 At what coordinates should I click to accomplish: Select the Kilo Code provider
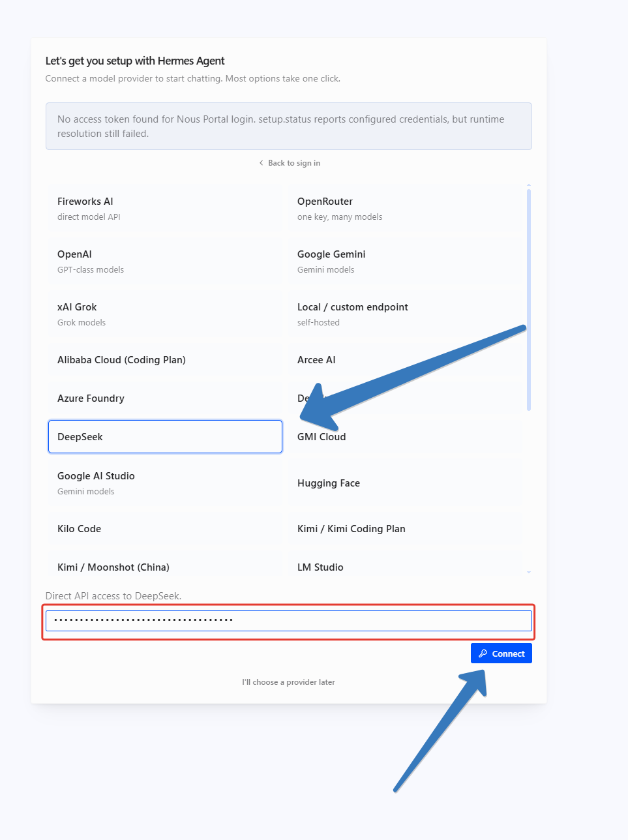pyautogui.click(x=165, y=529)
